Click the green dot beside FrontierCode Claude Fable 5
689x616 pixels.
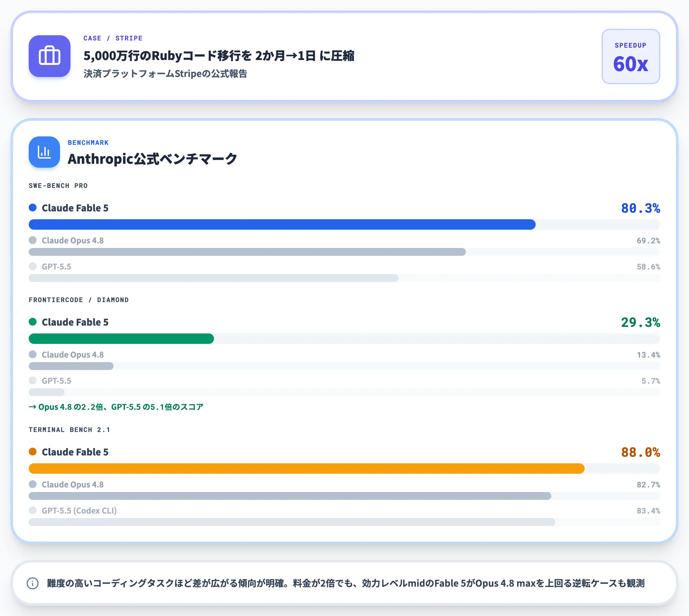[x=33, y=321]
